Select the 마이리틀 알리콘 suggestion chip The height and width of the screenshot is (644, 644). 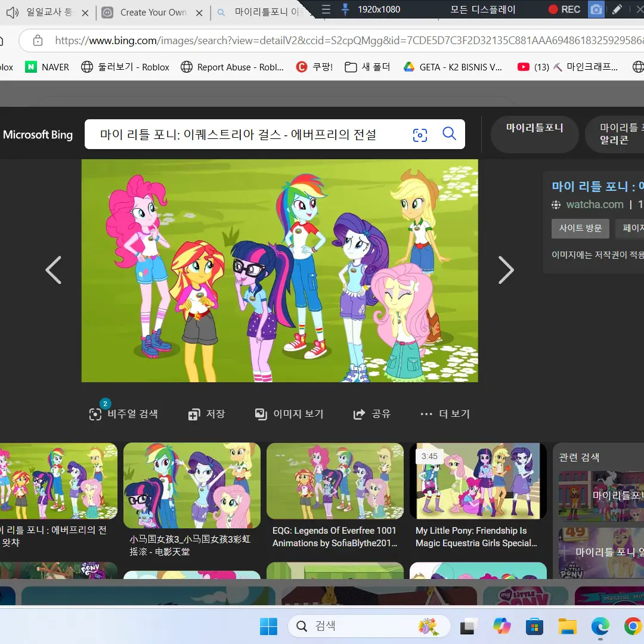(x=615, y=134)
